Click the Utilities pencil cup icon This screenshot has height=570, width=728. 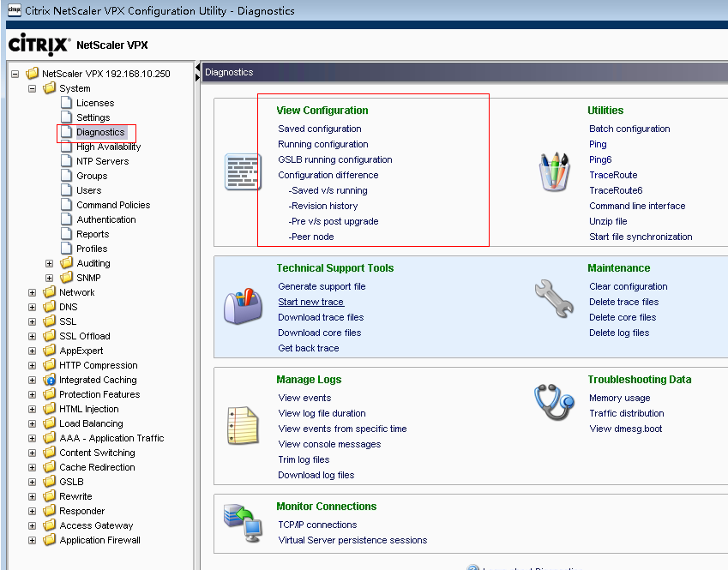553,171
